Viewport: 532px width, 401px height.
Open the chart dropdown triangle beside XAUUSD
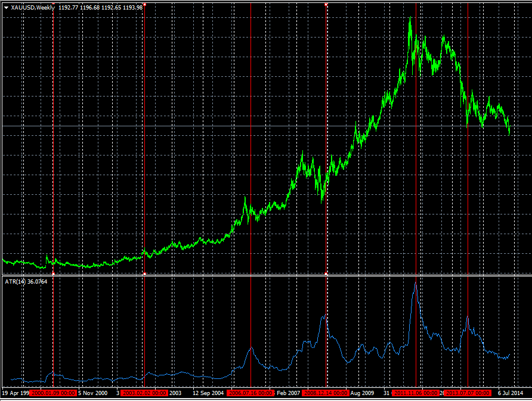tap(6, 7)
